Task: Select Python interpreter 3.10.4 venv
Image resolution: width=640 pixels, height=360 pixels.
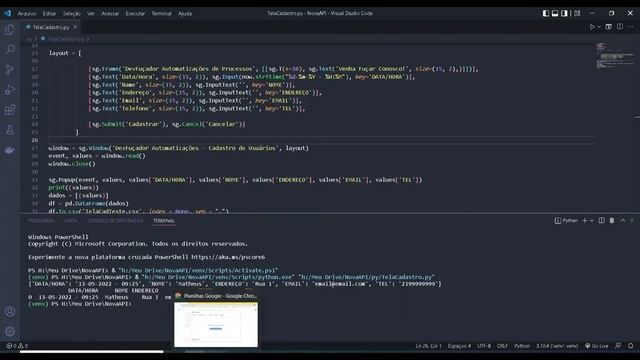Action: (557, 346)
